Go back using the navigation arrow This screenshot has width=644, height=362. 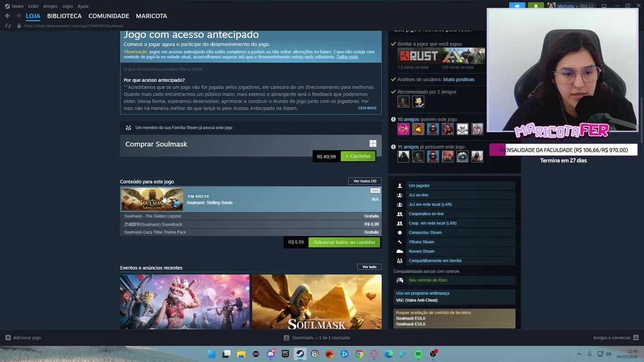7,16
